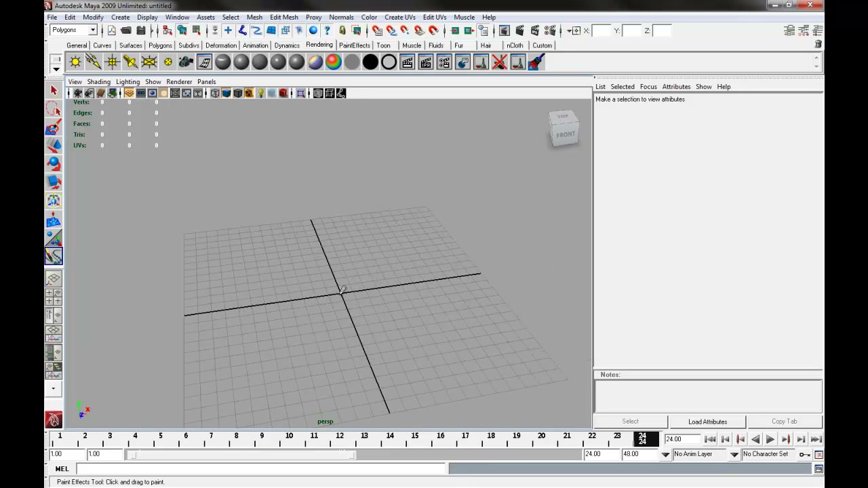Create a directional light from shelf

pos(94,62)
